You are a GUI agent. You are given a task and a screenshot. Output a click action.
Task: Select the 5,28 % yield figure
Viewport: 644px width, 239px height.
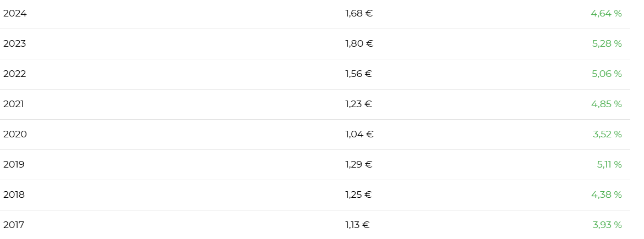pyautogui.click(x=607, y=44)
